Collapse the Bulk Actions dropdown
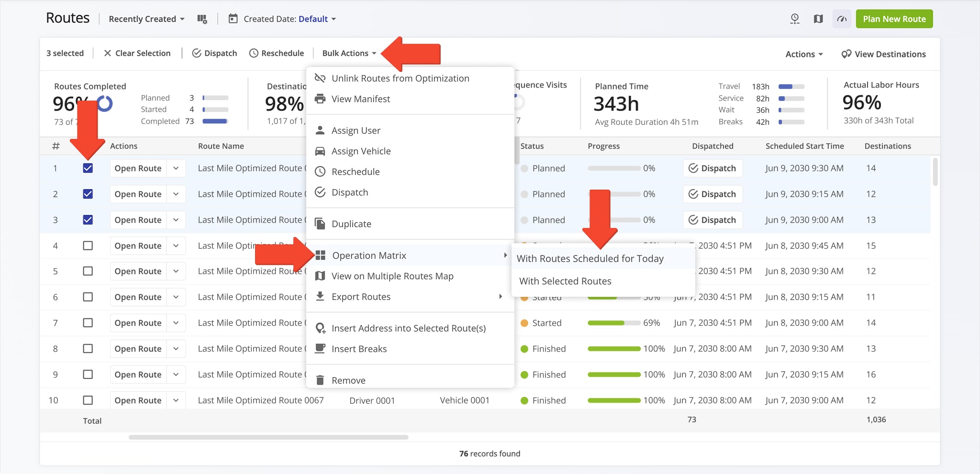This screenshot has width=980, height=474. [349, 53]
